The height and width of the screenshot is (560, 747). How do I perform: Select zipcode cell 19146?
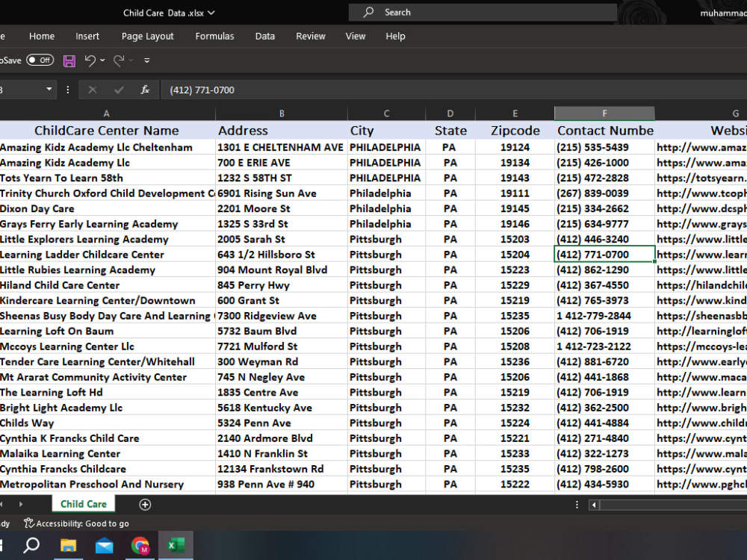(x=515, y=224)
